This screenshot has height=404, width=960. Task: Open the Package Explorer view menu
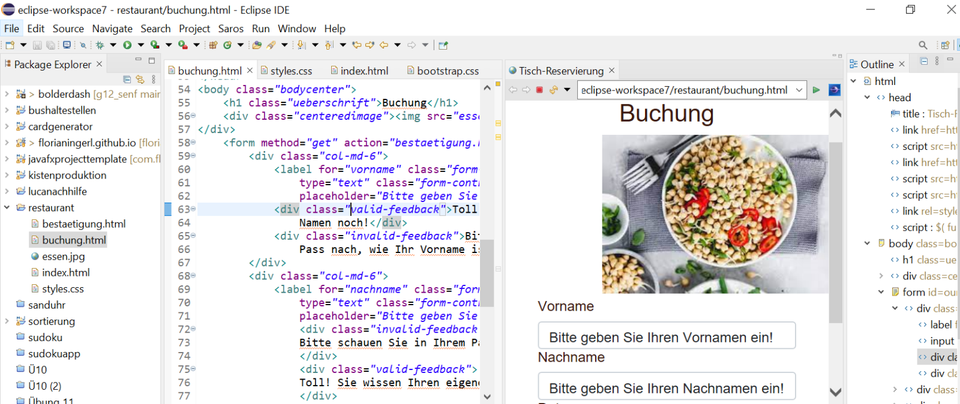point(153,79)
